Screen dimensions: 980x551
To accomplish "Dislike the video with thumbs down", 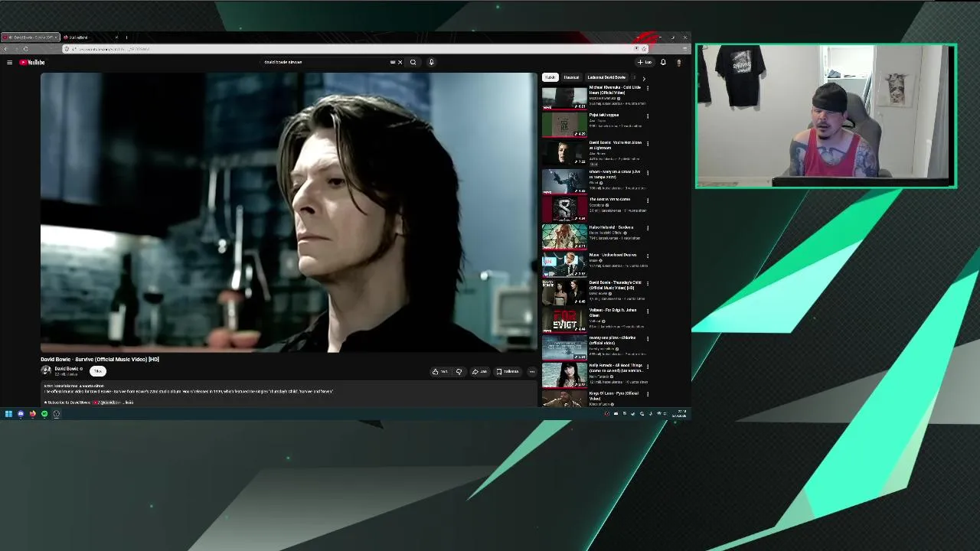I will pos(459,371).
